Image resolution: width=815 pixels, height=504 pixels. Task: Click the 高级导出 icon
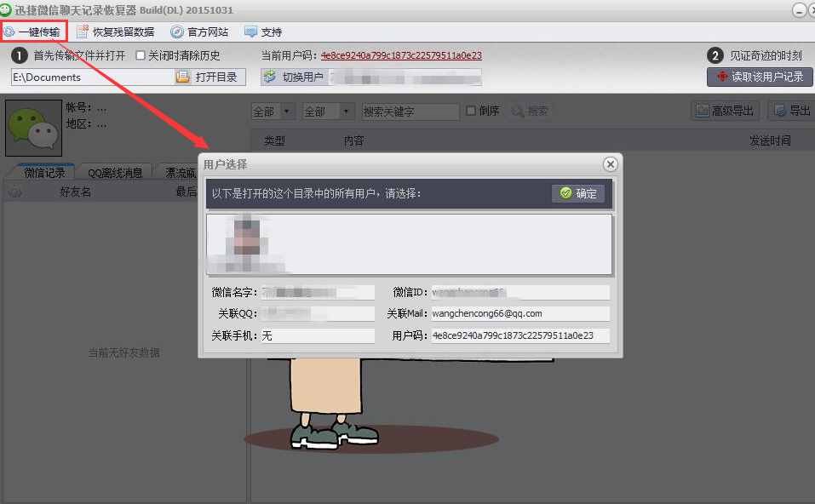tap(703, 111)
